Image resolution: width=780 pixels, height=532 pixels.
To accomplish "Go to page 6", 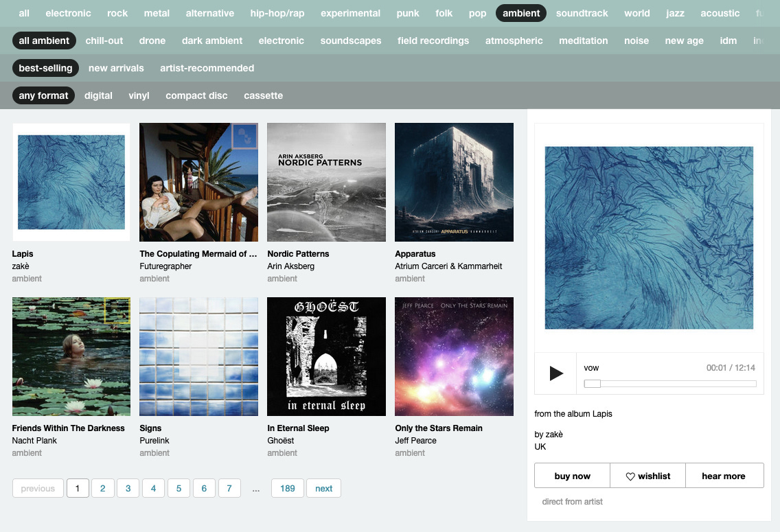I will click(x=204, y=488).
